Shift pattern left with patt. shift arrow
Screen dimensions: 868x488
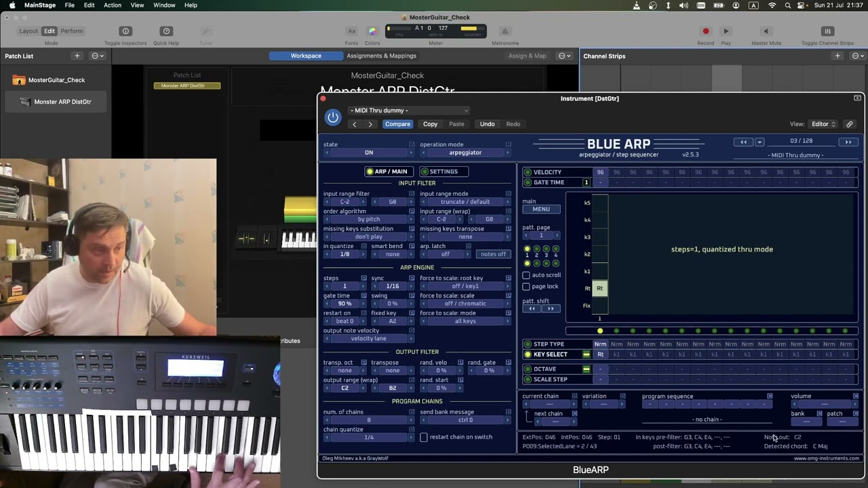(x=532, y=309)
